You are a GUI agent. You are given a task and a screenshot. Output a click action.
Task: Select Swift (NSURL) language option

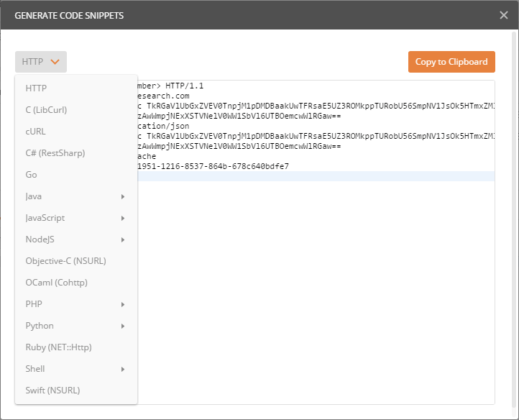coord(52,391)
